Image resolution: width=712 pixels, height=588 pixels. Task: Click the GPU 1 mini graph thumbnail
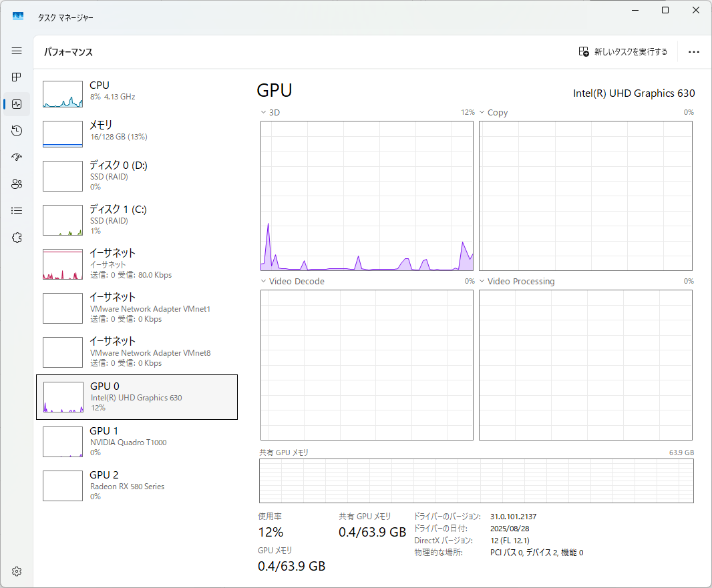click(63, 441)
